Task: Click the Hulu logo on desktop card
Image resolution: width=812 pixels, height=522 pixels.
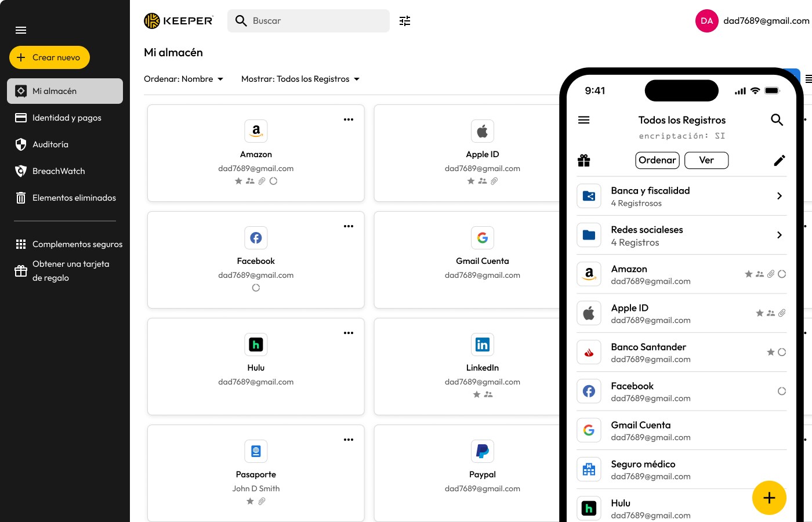Action: 256,345
